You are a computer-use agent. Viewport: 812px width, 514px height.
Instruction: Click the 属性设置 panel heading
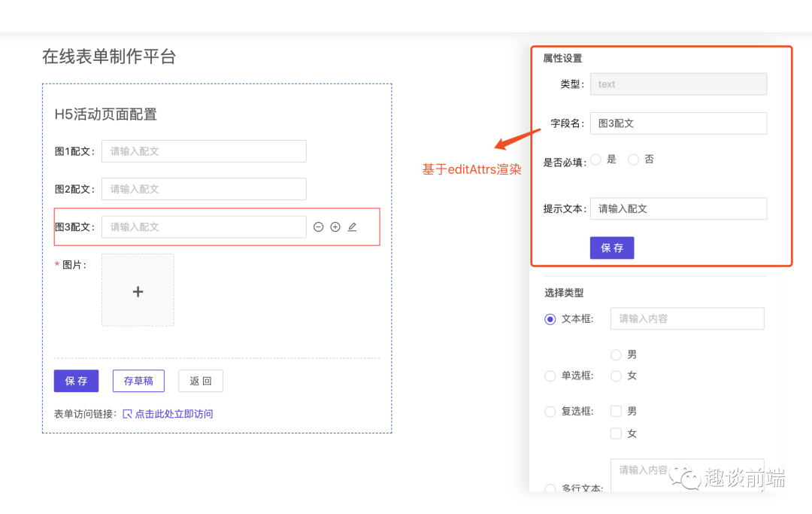point(562,59)
